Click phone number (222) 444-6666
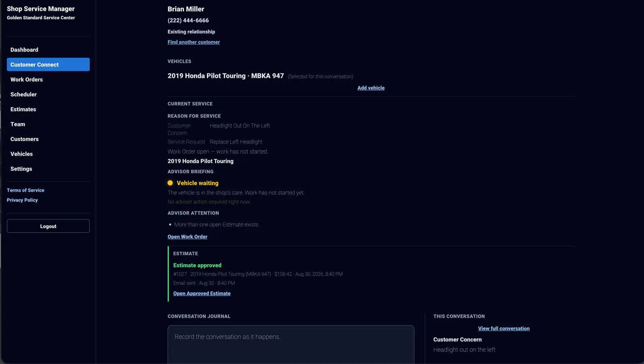644x364 pixels. click(188, 20)
